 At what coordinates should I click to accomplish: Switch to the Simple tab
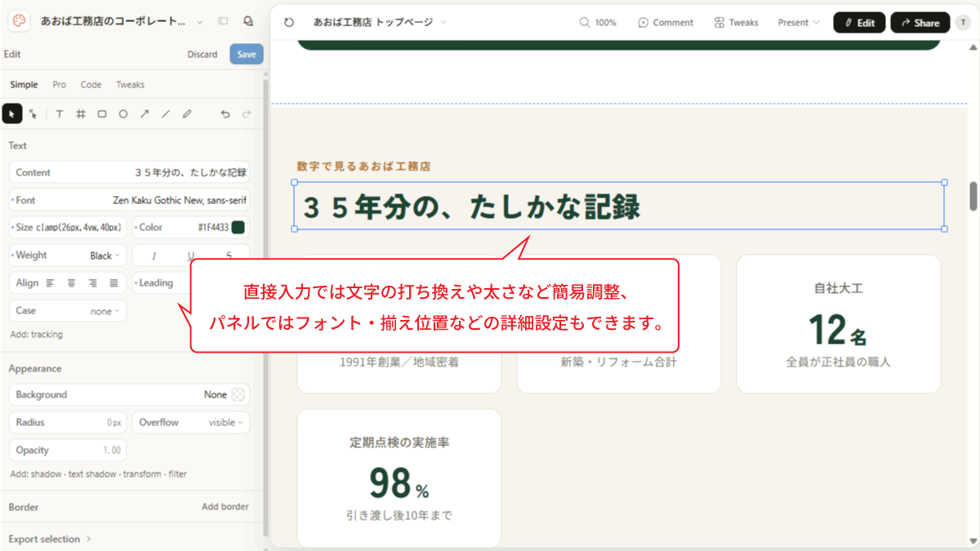coord(24,85)
